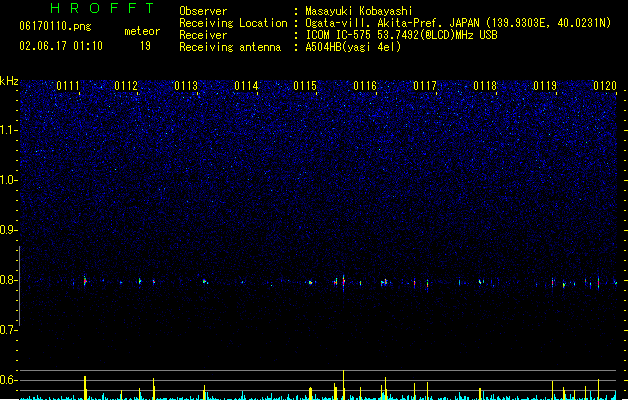Click the date stamp 02.06.17 01:10
This screenshot has width=629, height=400.
click(x=61, y=46)
